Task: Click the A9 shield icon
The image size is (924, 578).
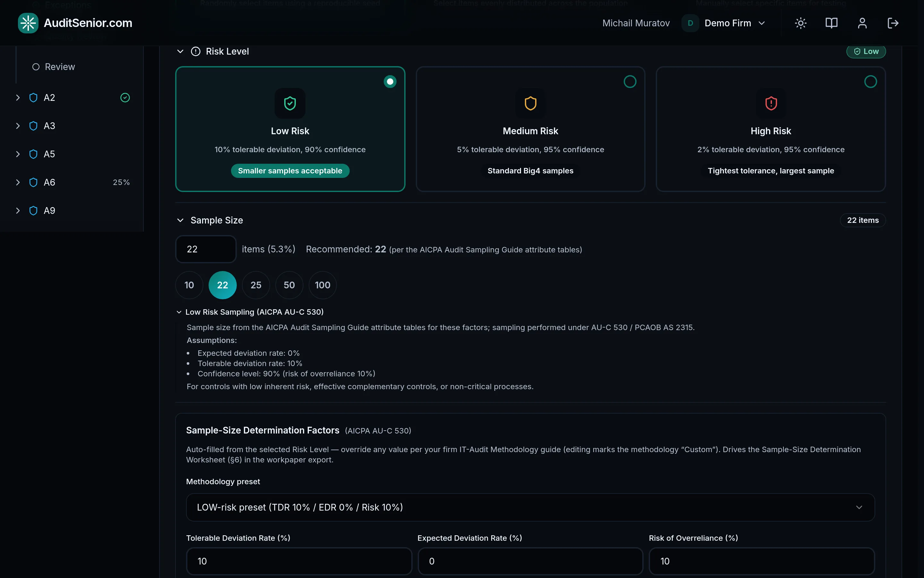Action: pos(33,211)
